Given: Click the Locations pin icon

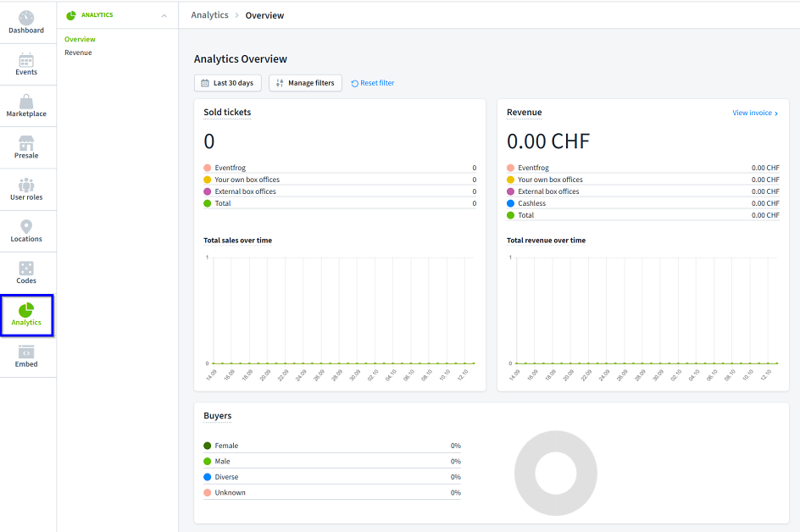Looking at the screenshot, I should (x=26, y=227).
